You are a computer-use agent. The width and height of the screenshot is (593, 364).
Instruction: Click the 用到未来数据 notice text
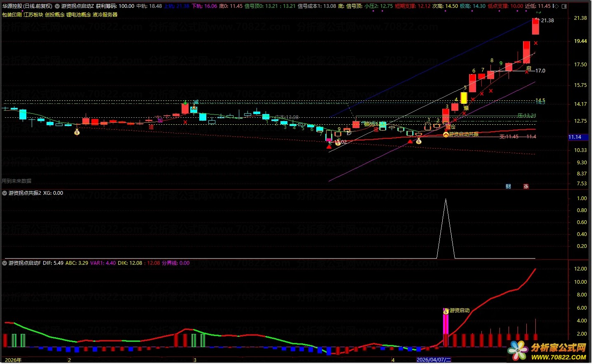pos(16,181)
